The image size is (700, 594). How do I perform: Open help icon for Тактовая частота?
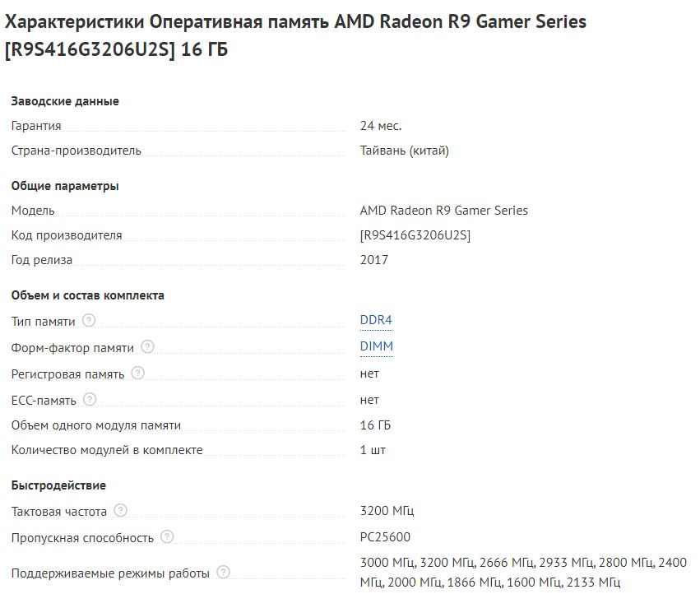(x=120, y=511)
